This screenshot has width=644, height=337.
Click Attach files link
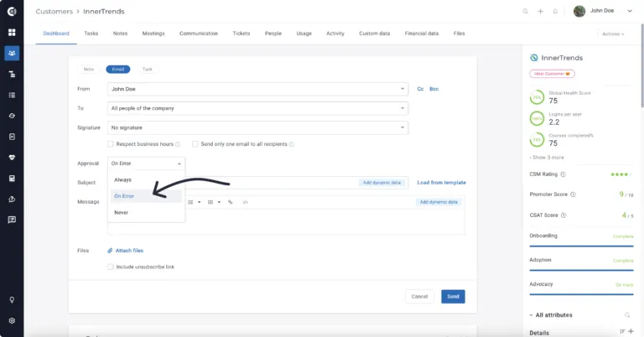click(x=125, y=251)
